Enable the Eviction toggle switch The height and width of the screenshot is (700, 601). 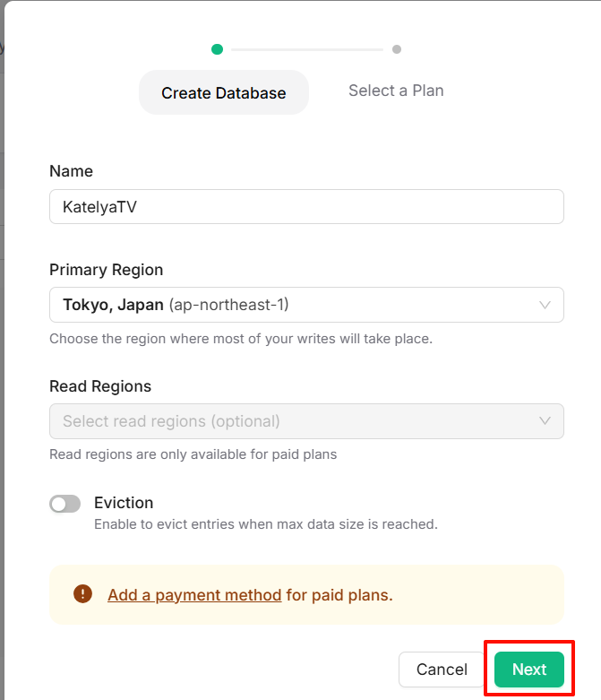pyautogui.click(x=65, y=504)
